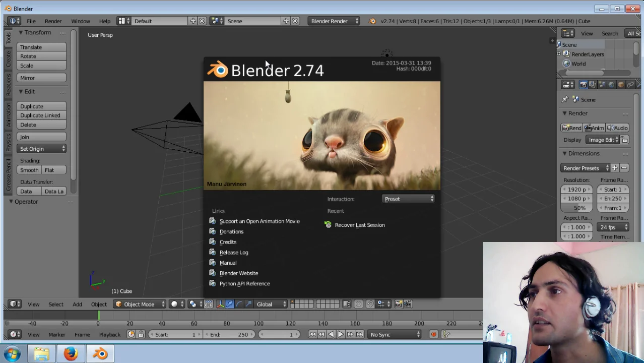
Task: Select the Constraints properties tab icon
Action: [x=630, y=85]
